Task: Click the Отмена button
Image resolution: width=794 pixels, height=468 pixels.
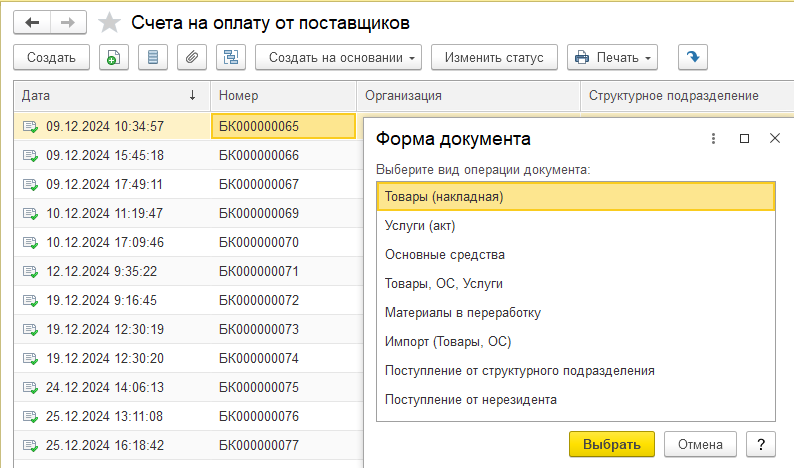Action: tap(700, 443)
